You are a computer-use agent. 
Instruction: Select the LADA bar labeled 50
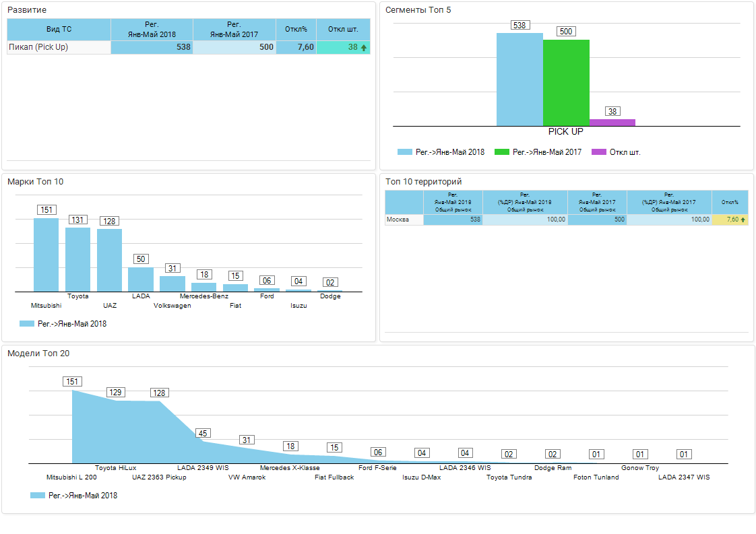pyautogui.click(x=141, y=279)
